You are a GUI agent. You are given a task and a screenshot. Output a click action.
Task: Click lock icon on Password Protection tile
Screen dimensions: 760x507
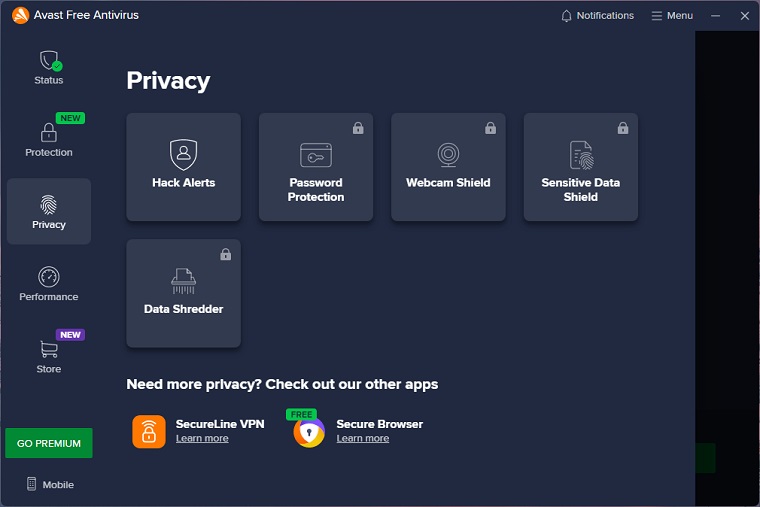[358, 128]
